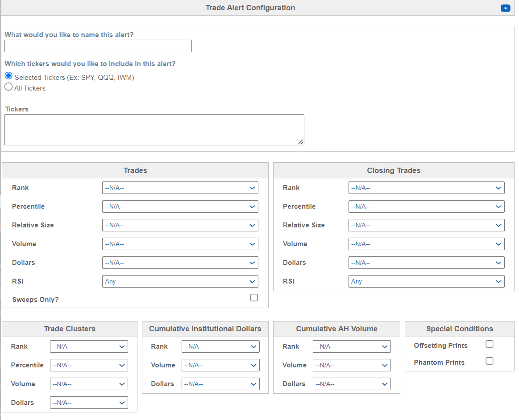This screenshot has height=420, width=519.
Task: Open the Trades Rank dropdown
Action: pos(180,188)
